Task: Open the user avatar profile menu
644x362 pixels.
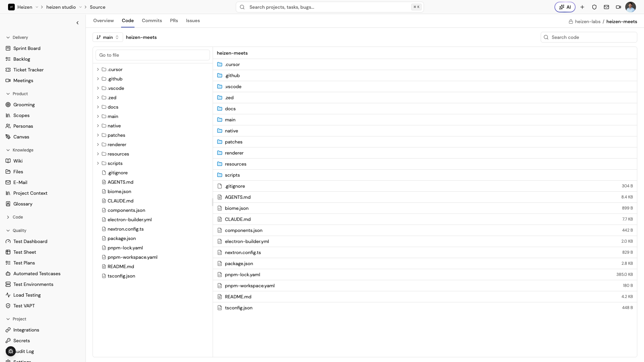Action: [631, 7]
